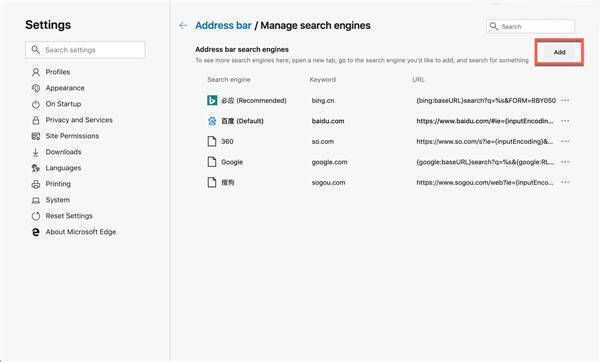Click magnifier icon in Search settings box

click(36, 50)
